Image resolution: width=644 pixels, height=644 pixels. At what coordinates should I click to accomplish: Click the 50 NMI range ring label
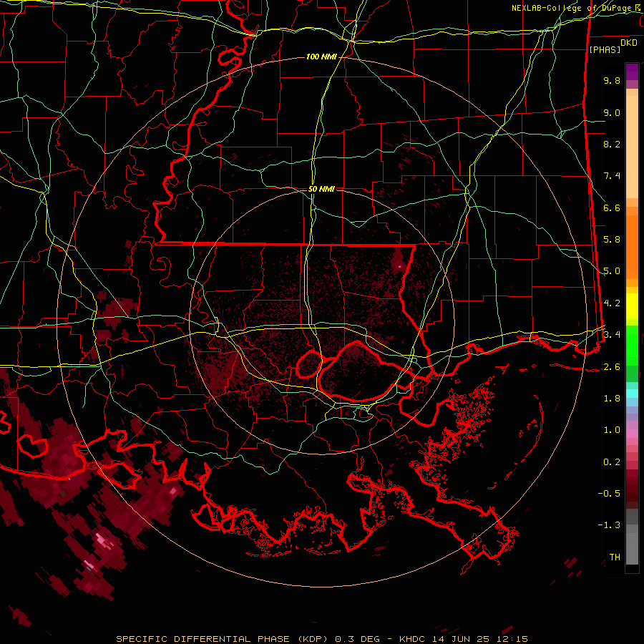point(321,190)
